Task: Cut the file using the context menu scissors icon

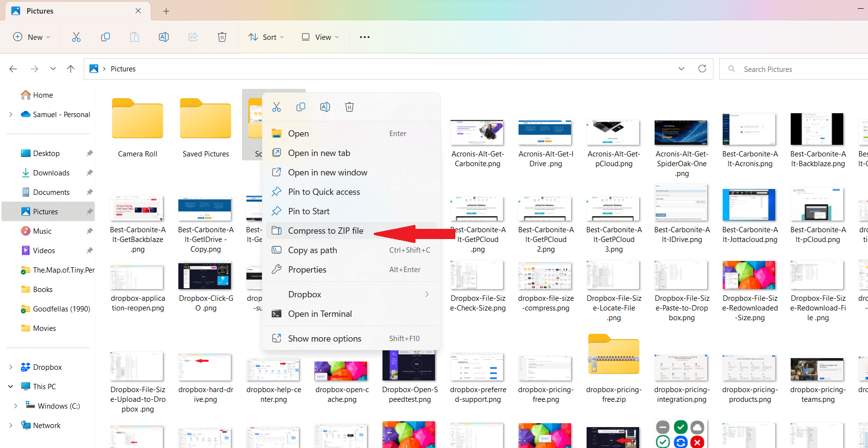Action: click(x=277, y=106)
